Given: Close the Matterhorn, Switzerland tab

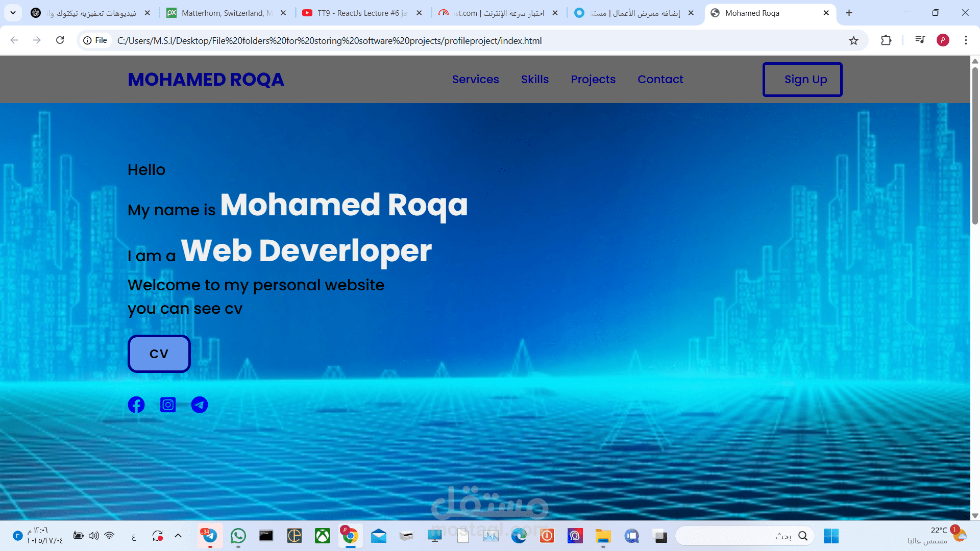Looking at the screenshot, I should tap(283, 13).
